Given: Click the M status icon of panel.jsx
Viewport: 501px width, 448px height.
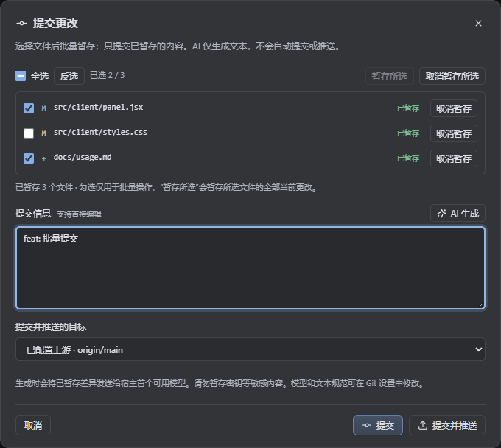Looking at the screenshot, I should [43, 108].
